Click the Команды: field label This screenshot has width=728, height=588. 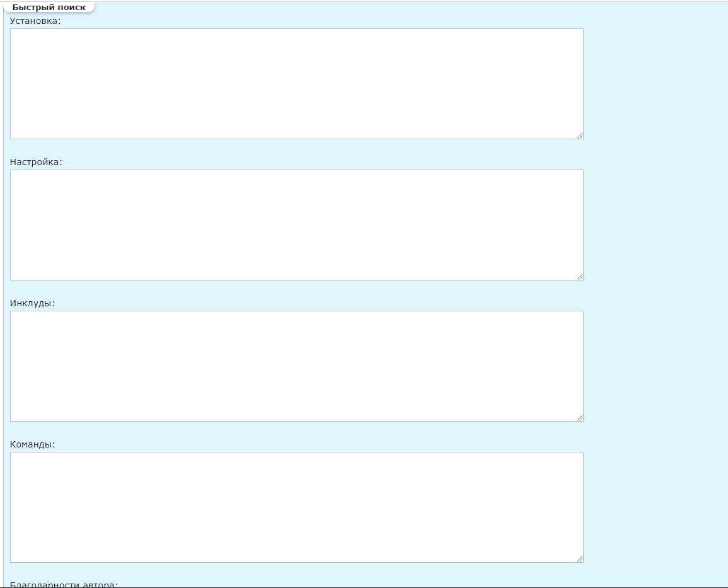click(x=33, y=444)
